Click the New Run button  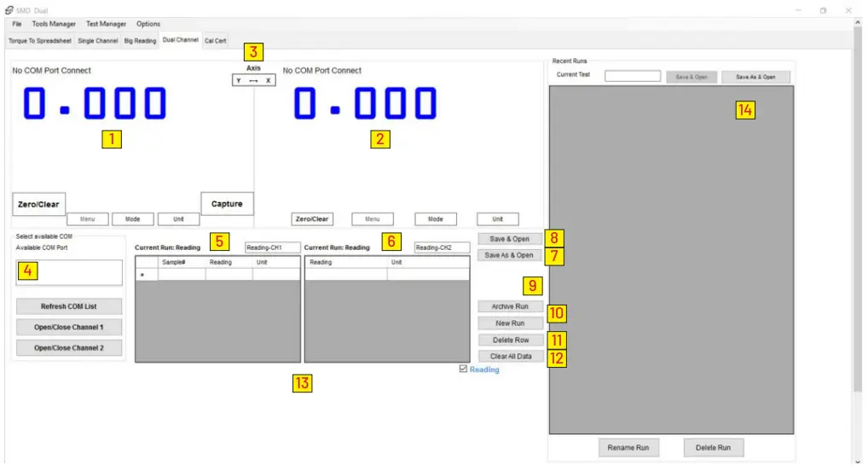[510, 323]
